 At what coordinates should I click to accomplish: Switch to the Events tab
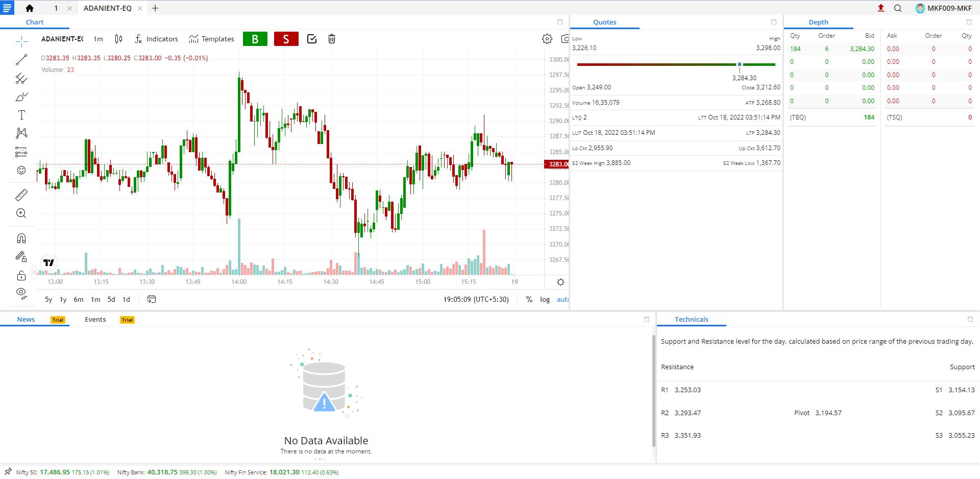[95, 319]
